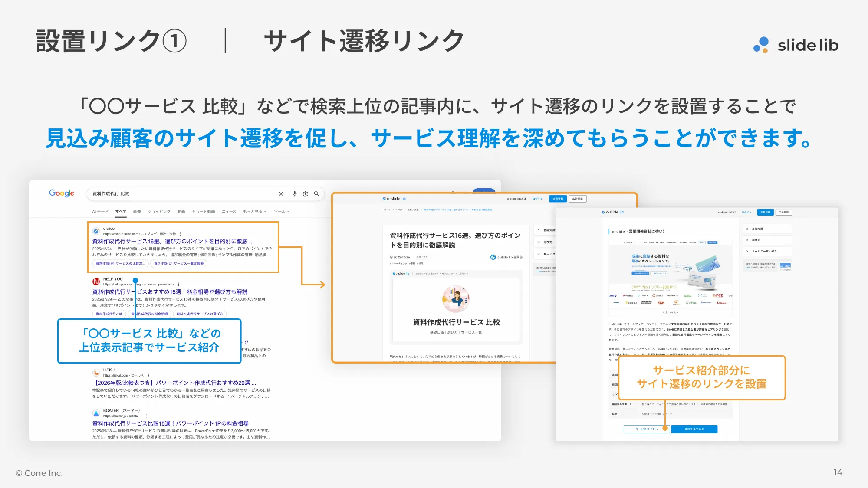Image resolution: width=868 pixels, height=488 pixels.
Task: Expand サービス一覧・紹介 in the right window
Action: click(767, 251)
